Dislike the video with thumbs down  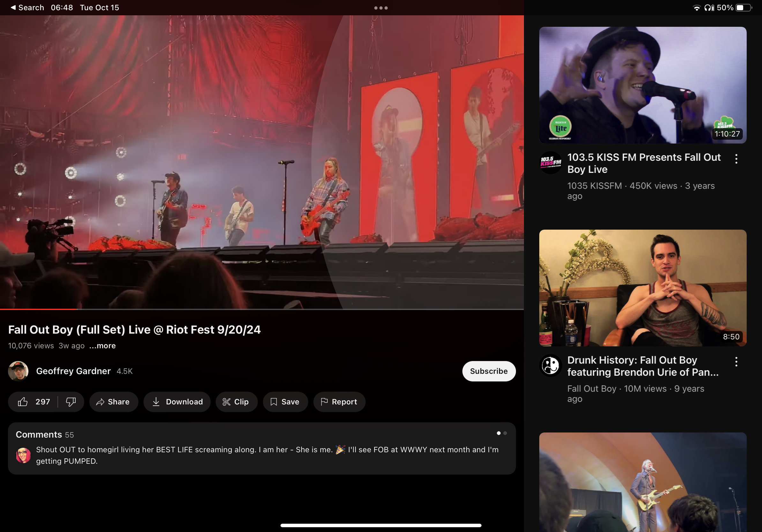click(71, 402)
